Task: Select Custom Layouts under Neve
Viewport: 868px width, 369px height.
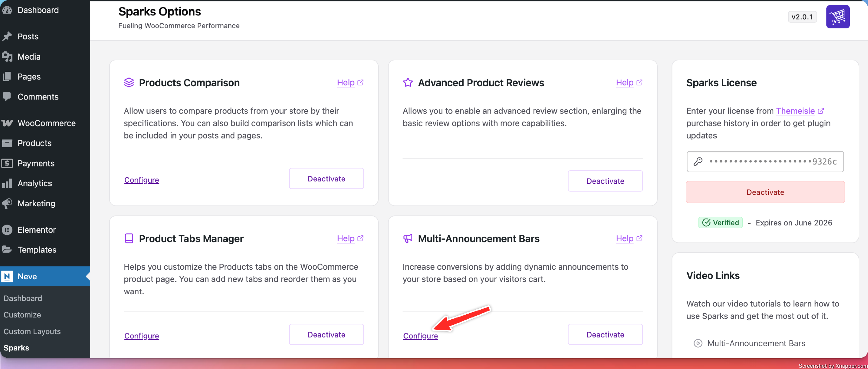Action: click(32, 331)
